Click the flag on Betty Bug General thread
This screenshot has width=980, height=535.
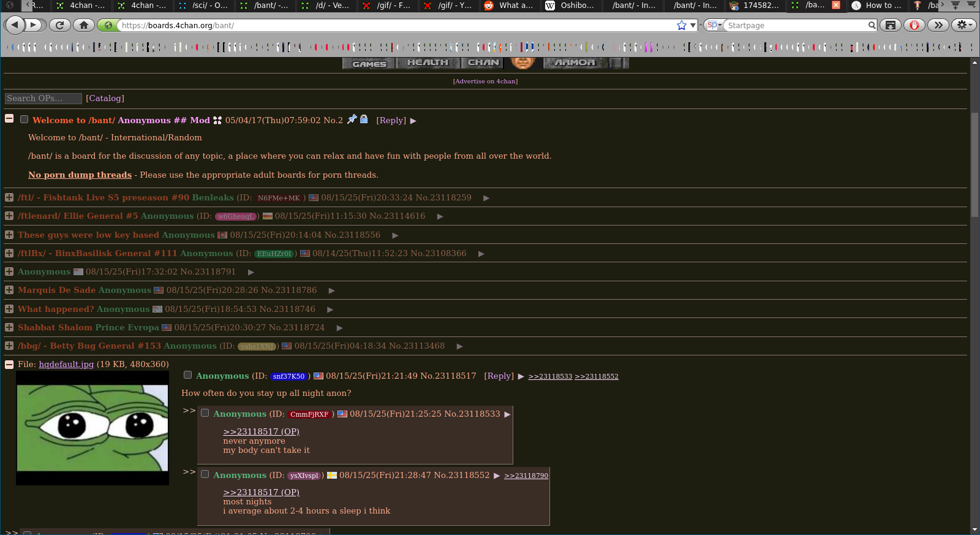(x=287, y=346)
